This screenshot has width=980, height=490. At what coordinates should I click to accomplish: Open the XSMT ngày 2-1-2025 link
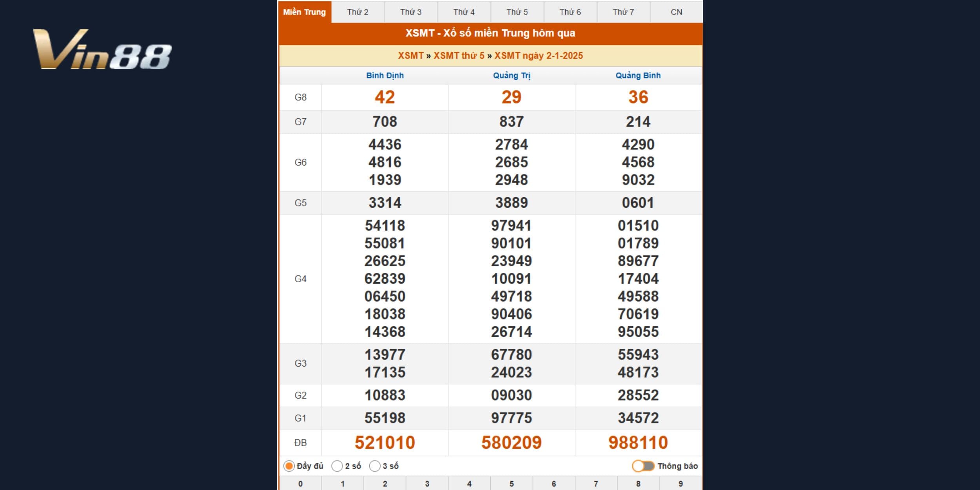(539, 56)
